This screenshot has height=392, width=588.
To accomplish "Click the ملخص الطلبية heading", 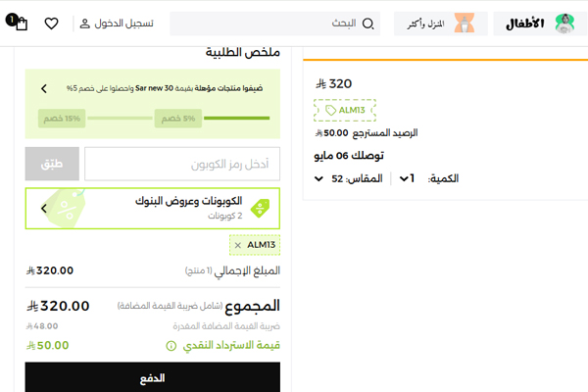I will 243,52.
